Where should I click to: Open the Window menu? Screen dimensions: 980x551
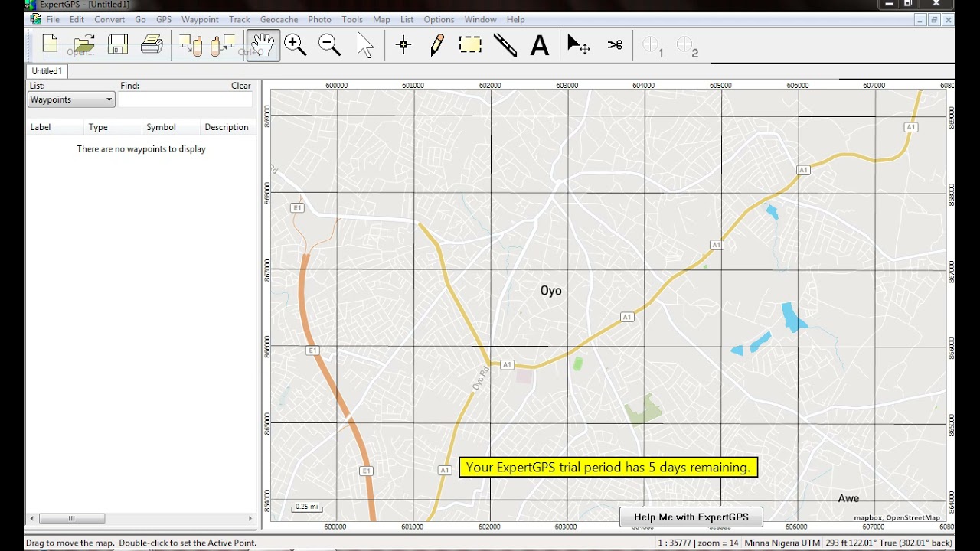(x=480, y=19)
